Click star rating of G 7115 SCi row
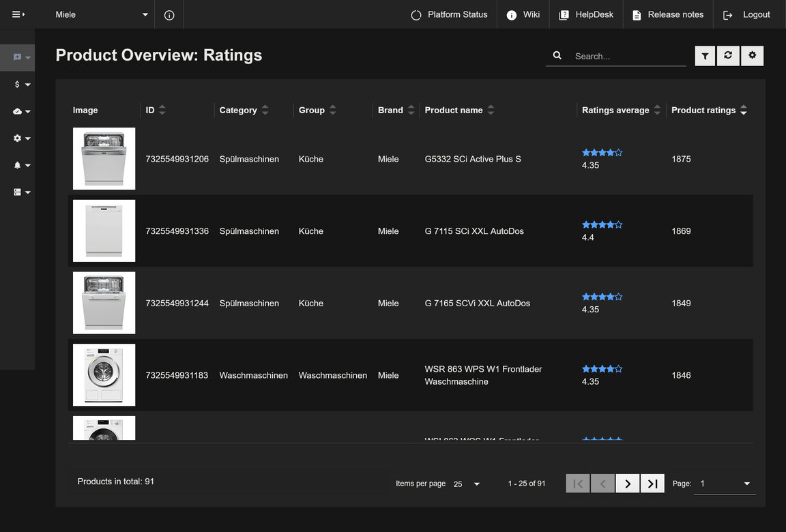Viewport: 786px width, 532px height. (x=602, y=225)
